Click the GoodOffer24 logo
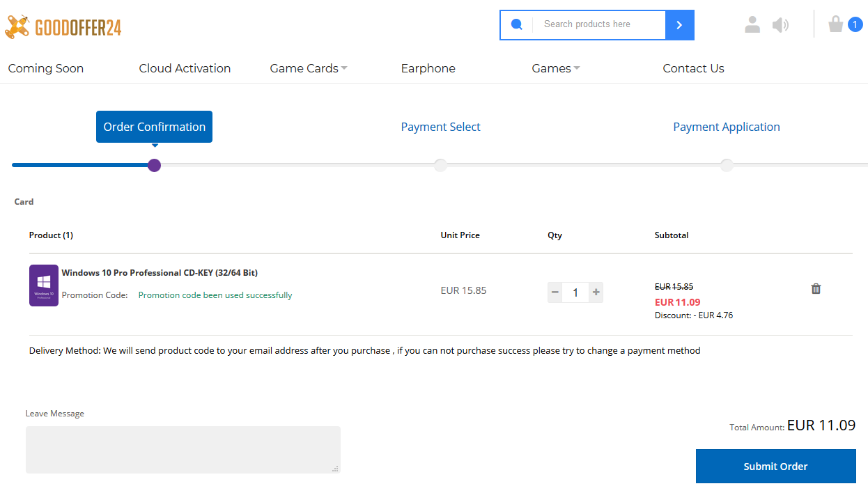The height and width of the screenshot is (493, 868). click(63, 27)
